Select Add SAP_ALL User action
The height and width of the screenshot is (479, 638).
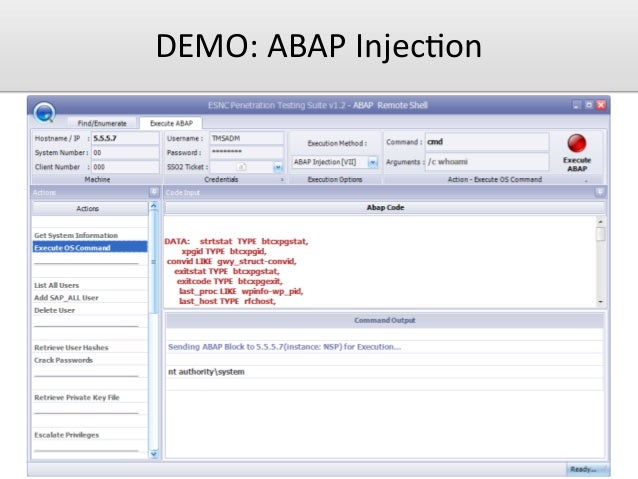click(x=90, y=297)
